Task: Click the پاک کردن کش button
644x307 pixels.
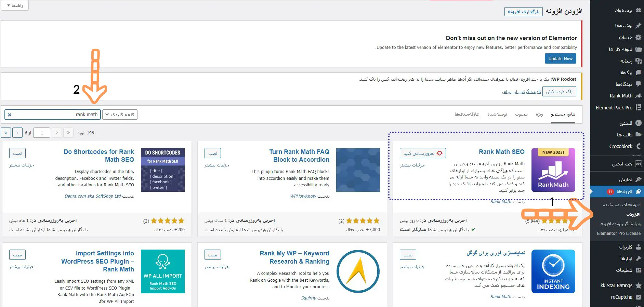Action: tap(559, 91)
